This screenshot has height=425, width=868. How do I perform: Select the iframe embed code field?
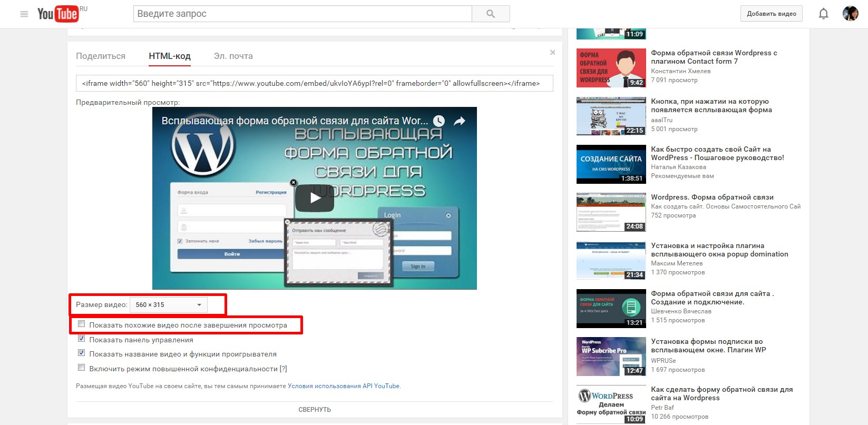pyautogui.click(x=315, y=83)
